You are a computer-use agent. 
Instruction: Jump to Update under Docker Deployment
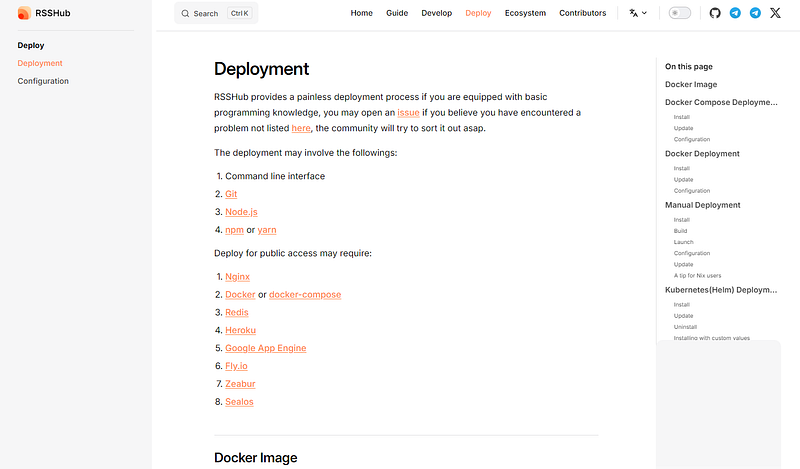(683, 180)
